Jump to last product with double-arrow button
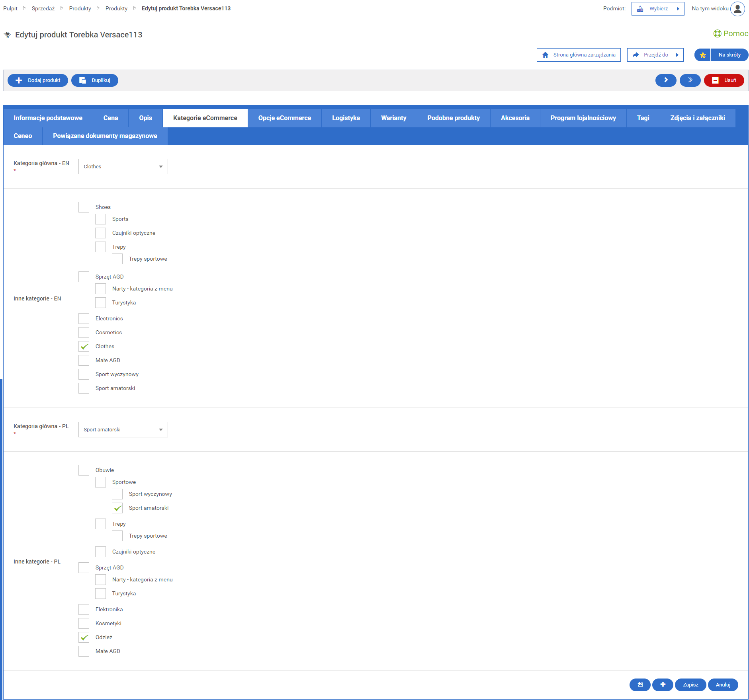This screenshot has height=700, width=749. point(690,80)
